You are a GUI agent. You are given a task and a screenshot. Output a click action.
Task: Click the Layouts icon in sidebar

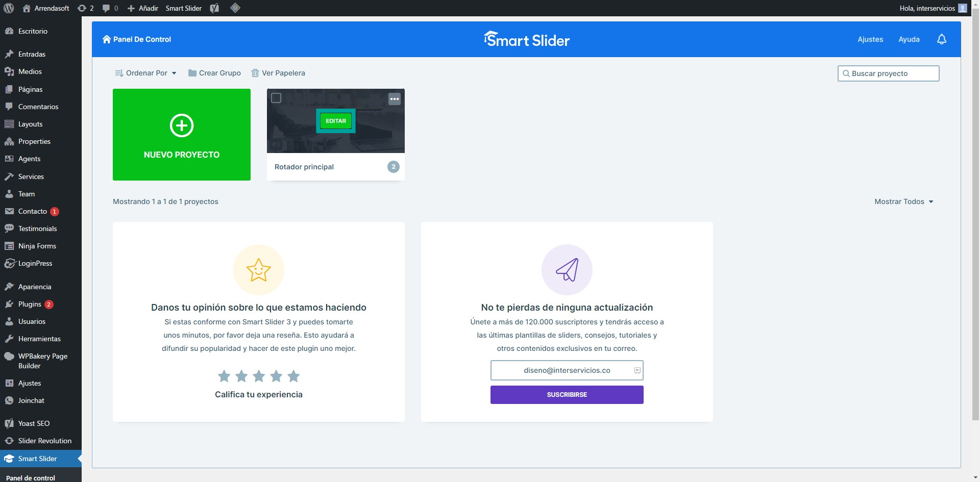[9, 124]
